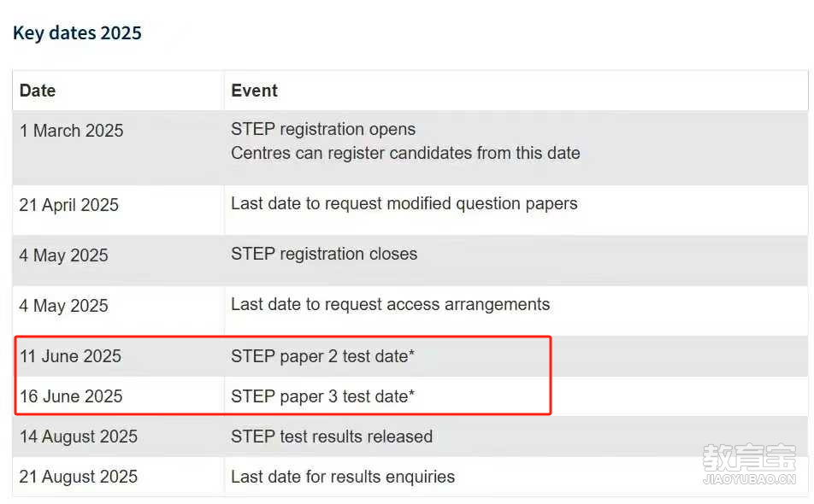Viewport: 814px width, 504px height.
Task: Click STEP paper 2 test date entry
Action: click(323, 356)
